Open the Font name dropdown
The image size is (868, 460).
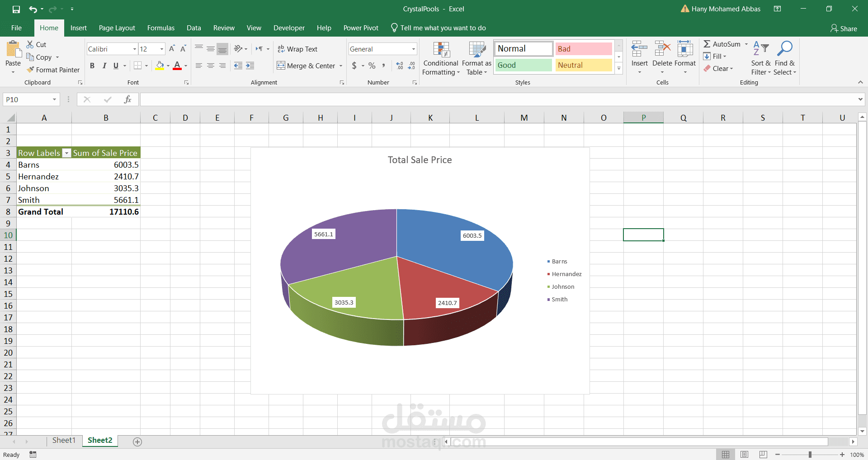pos(134,49)
